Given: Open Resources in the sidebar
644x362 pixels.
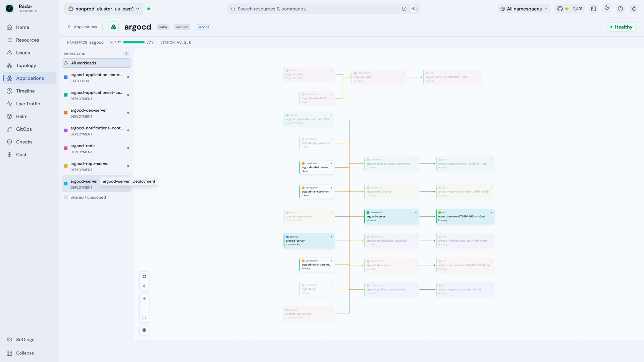Looking at the screenshot, I should pyautogui.click(x=30, y=40).
